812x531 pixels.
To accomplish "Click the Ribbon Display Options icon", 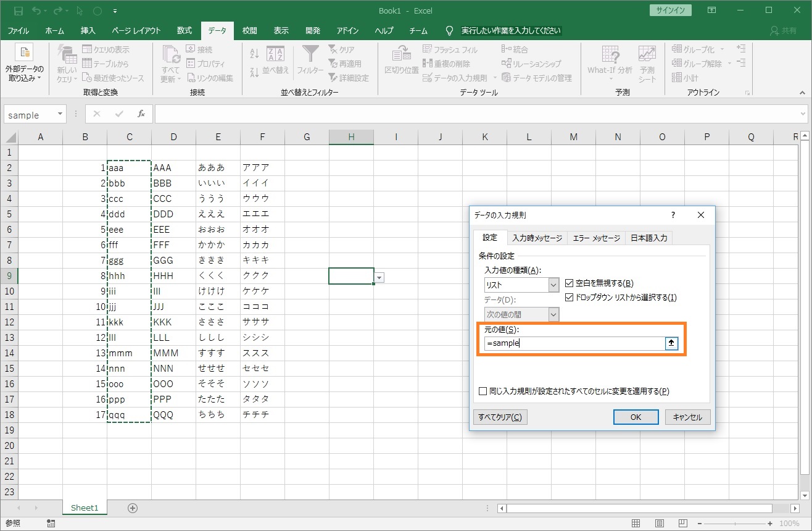I will [712, 10].
